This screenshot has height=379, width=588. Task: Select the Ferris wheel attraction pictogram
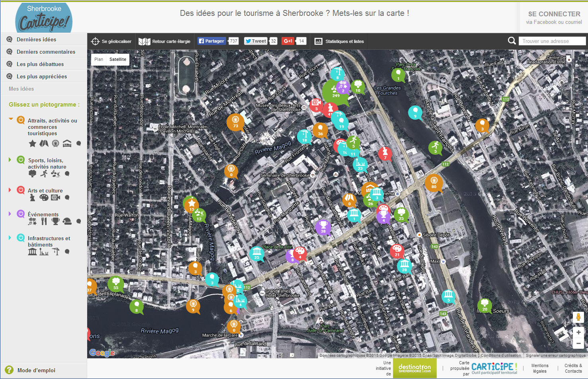pyautogui.click(x=55, y=144)
